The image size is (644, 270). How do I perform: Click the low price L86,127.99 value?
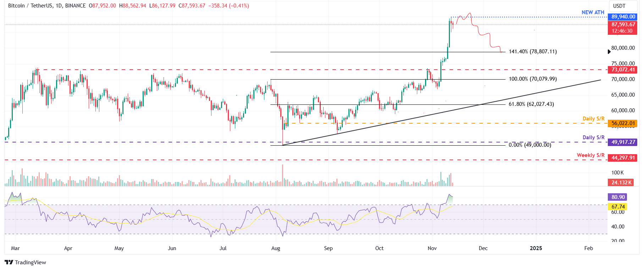point(162,6)
